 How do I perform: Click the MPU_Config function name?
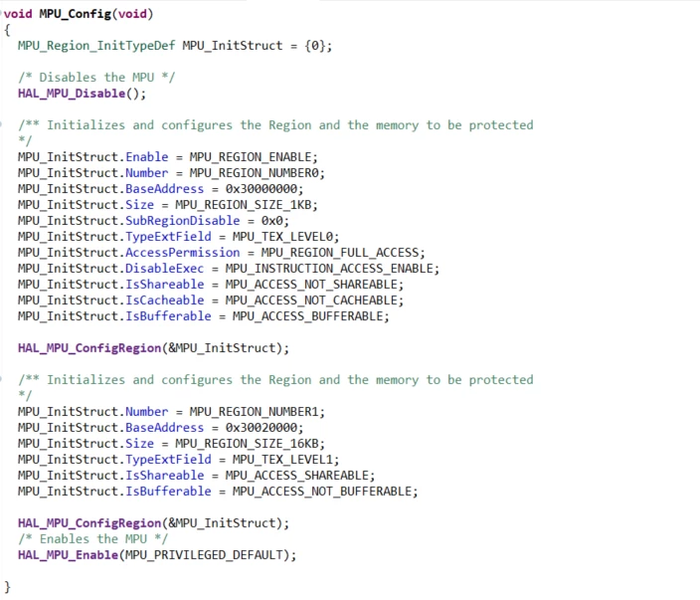[75, 14]
